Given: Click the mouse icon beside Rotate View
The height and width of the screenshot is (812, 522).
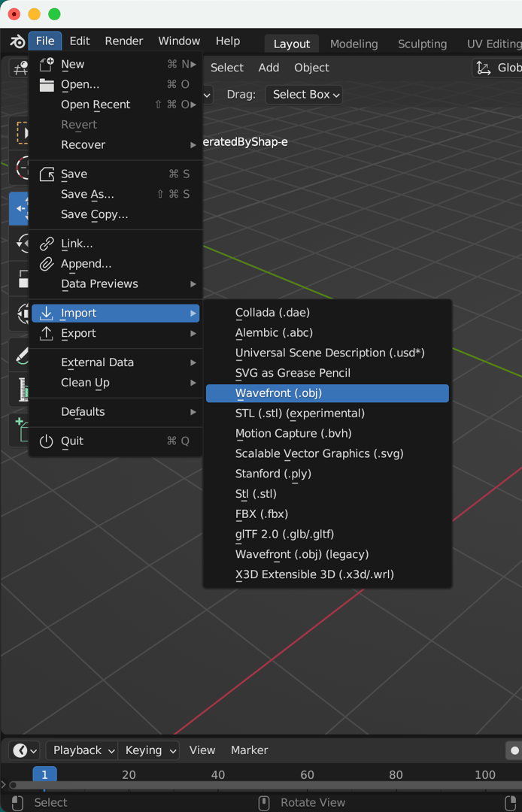Looking at the screenshot, I should (x=263, y=803).
